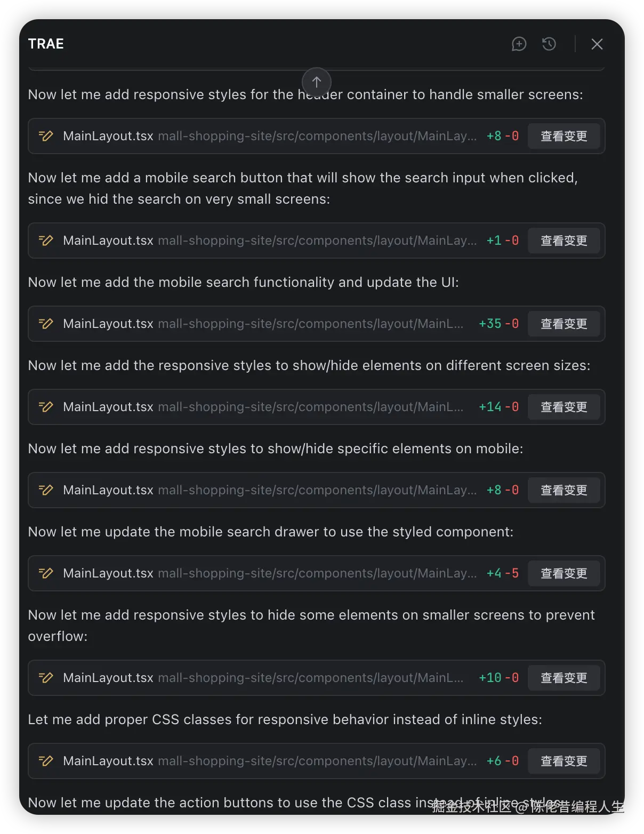Screen dimensions: 644x834
Task: Click the edit icon on the +14 changes card
Action: pyautogui.click(x=46, y=407)
